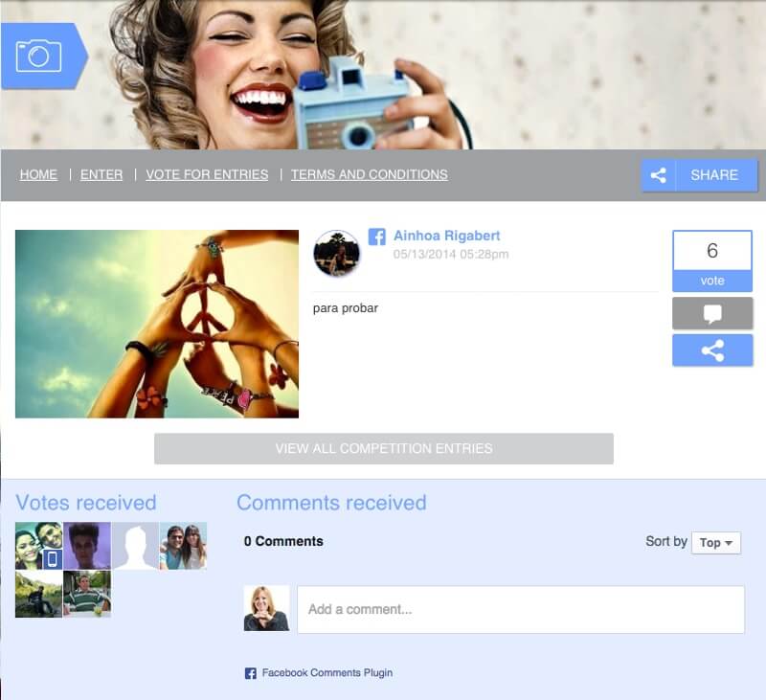Click the commenter's profile photo beside comment box
The height and width of the screenshot is (700, 766).
click(x=267, y=609)
